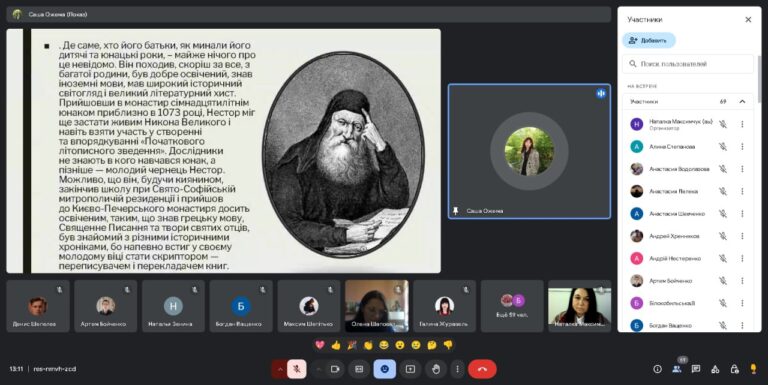
Task: Turn on captions
Action: 359,369
